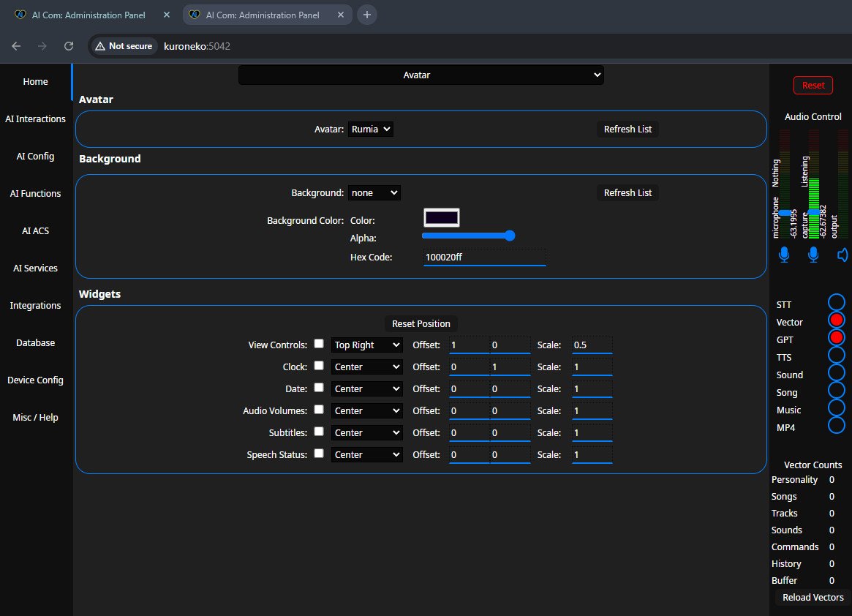Click the microphone volume slider handle

coord(784,213)
